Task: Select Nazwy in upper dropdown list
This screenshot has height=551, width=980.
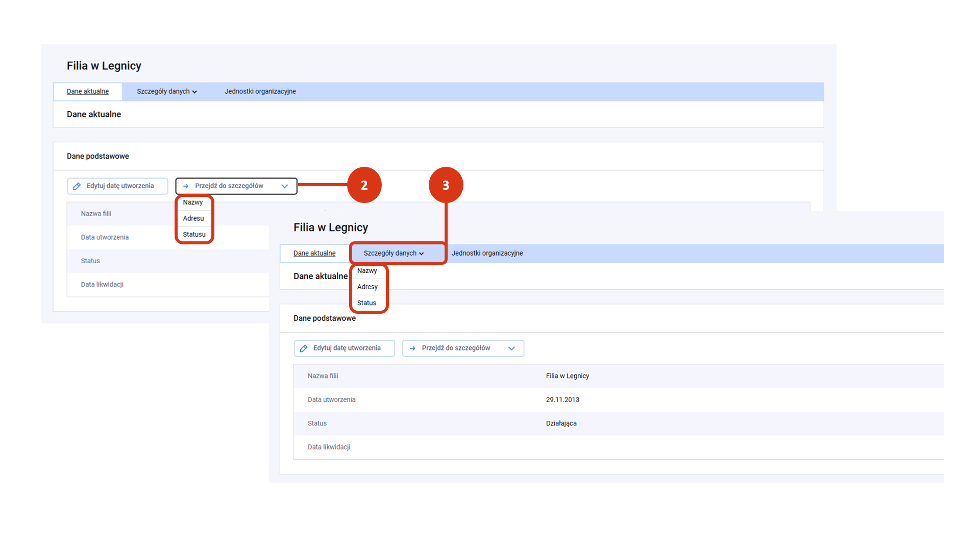Action: point(193,203)
